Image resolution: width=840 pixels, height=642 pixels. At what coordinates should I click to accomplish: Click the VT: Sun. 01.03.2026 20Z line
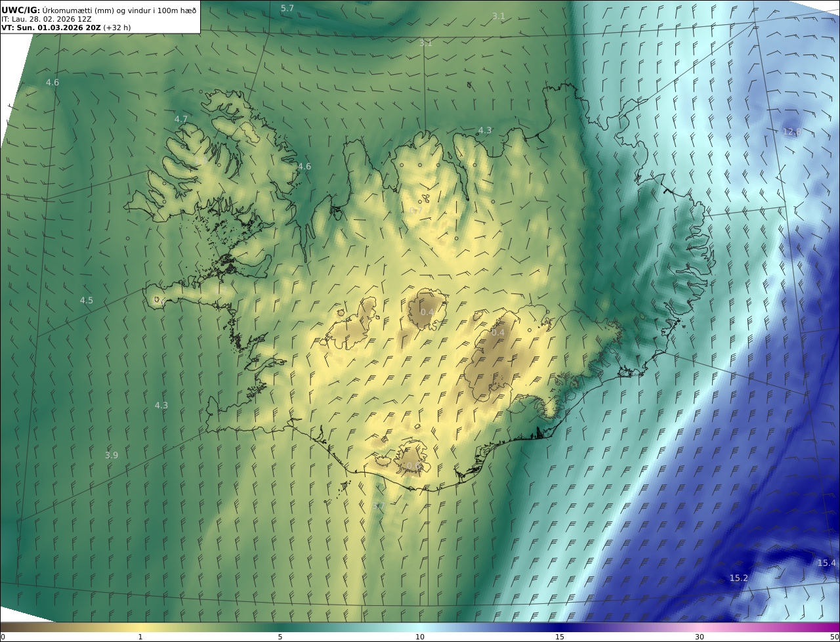click(x=66, y=28)
